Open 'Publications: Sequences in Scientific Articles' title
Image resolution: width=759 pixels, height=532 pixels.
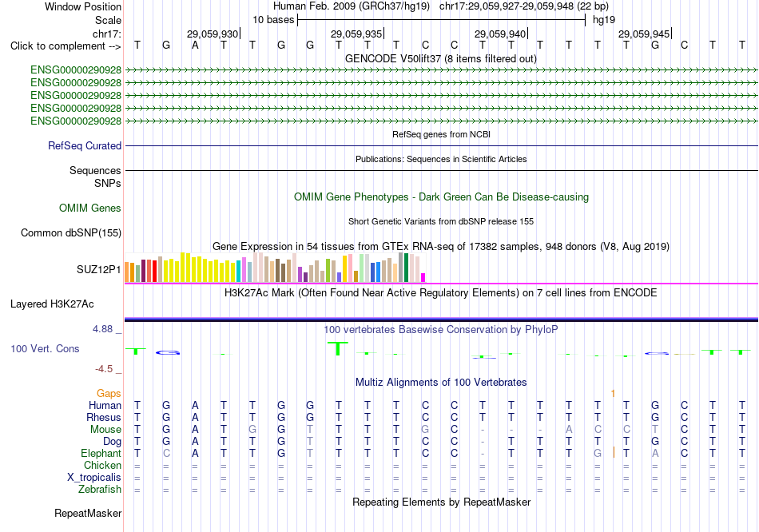(x=441, y=159)
